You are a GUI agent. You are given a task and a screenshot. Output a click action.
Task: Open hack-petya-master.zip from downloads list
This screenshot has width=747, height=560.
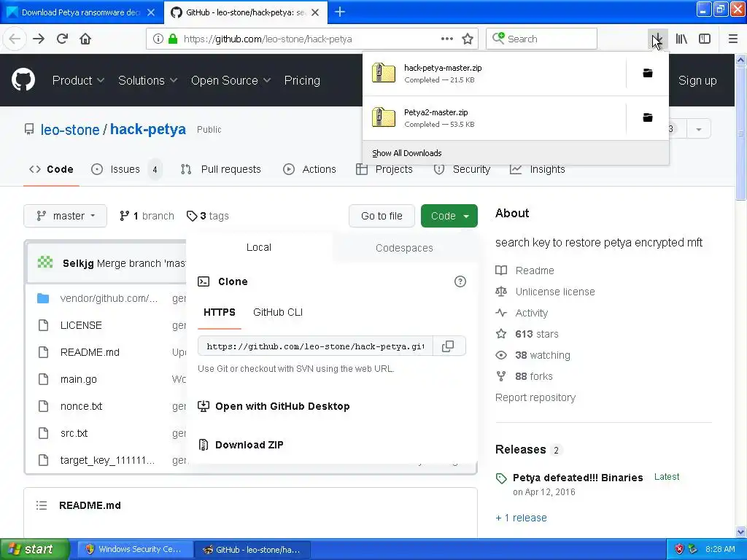(494, 74)
